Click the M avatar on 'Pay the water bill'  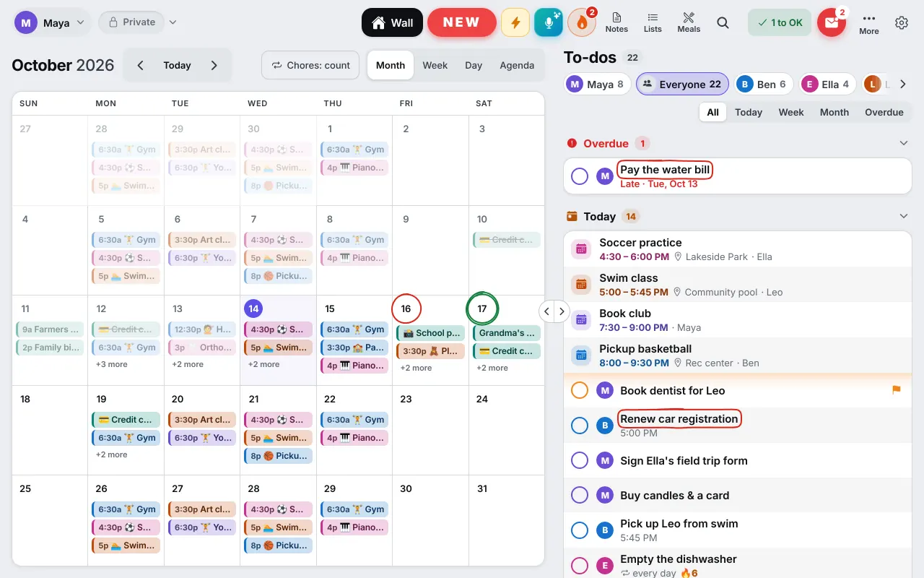tap(605, 176)
